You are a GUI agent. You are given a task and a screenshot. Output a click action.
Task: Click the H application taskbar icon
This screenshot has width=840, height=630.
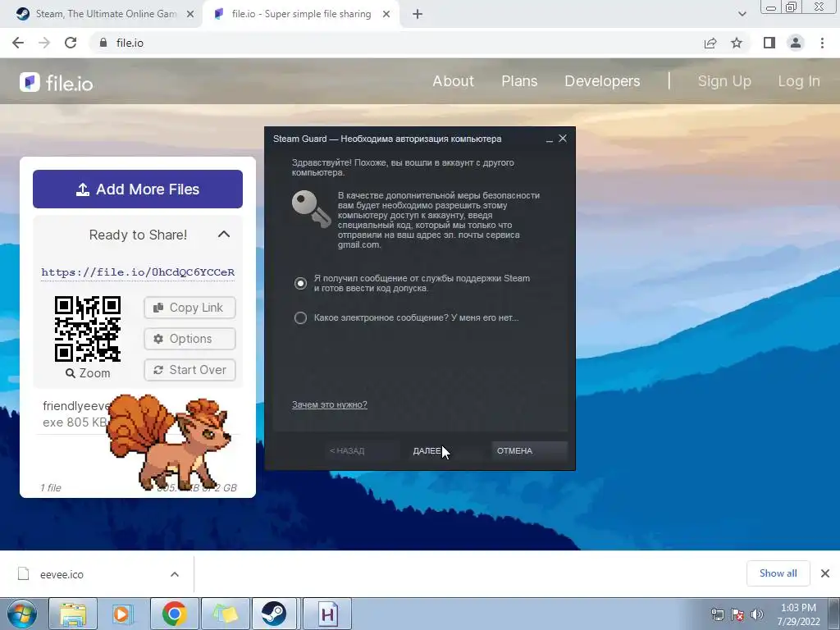tap(328, 614)
